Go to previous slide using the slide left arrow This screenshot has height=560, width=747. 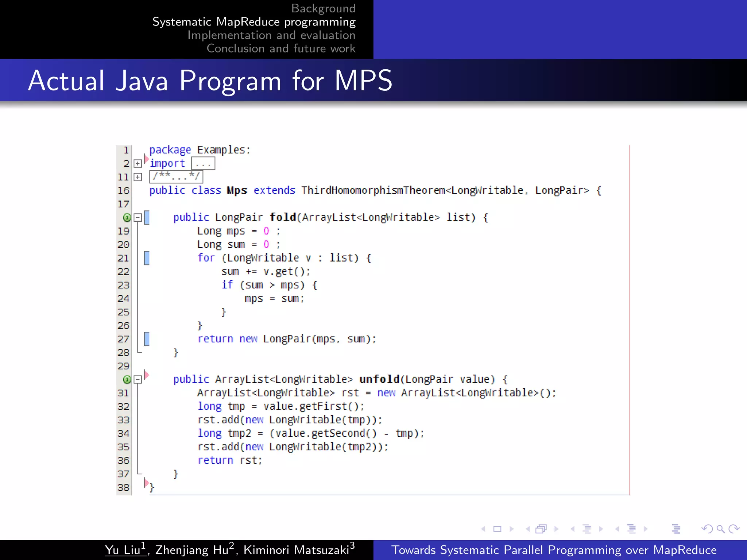click(x=483, y=529)
